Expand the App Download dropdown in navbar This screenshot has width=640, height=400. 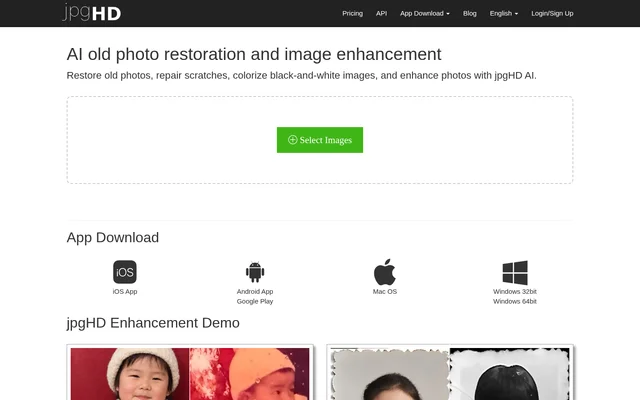click(424, 13)
